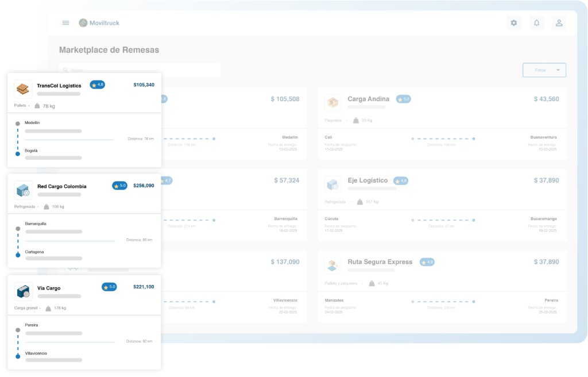Click Eje Logístico box icon

(x=332, y=184)
